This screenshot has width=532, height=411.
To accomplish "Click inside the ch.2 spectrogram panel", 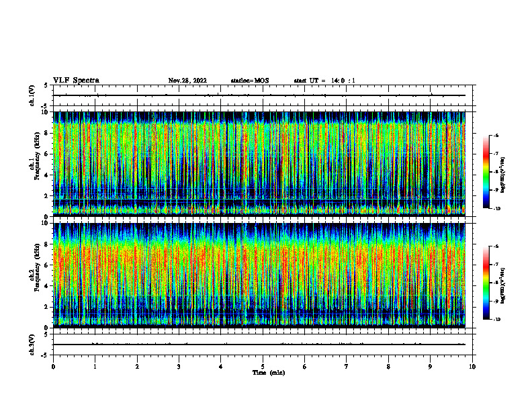I will [259, 275].
